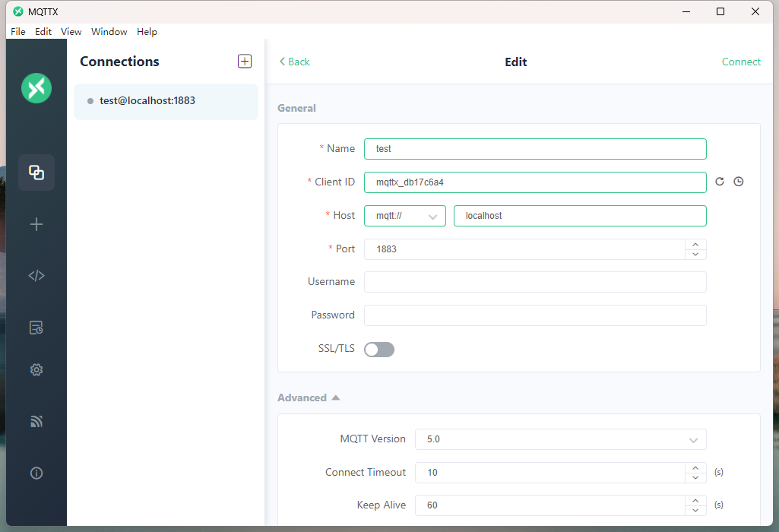Enable the SSL/TLS toggle switch

tap(379, 350)
